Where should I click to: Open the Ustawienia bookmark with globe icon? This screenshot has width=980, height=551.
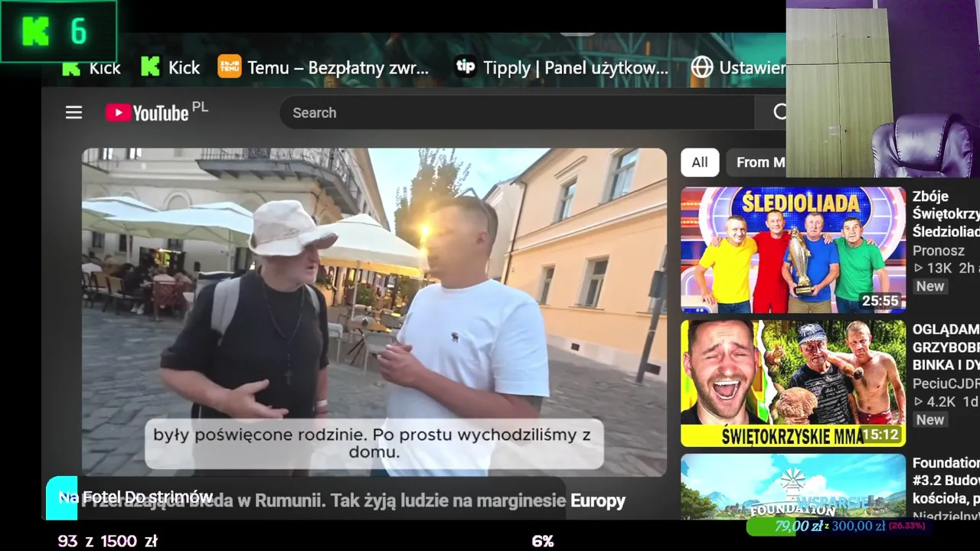coord(738,67)
